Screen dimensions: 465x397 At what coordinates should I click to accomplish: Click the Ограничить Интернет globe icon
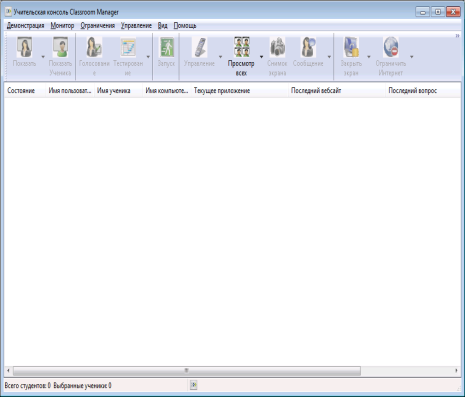pos(391,47)
